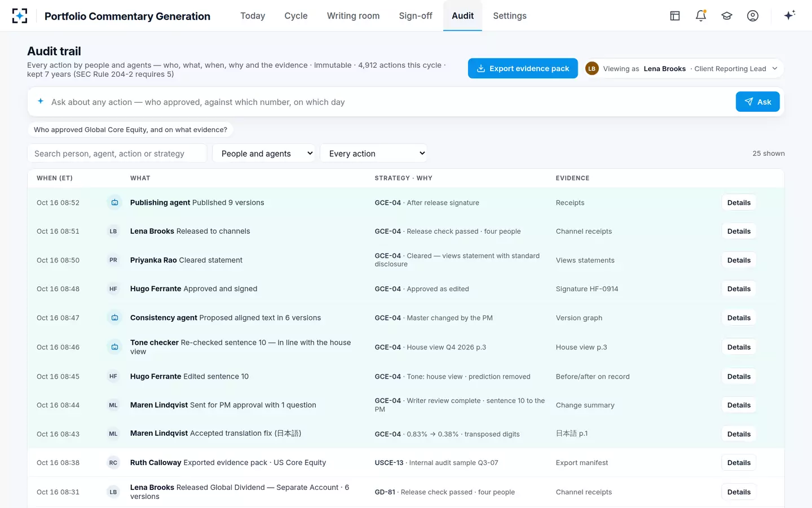Click the Before/after on record evidence
This screenshot has width=812, height=508.
(593, 376)
